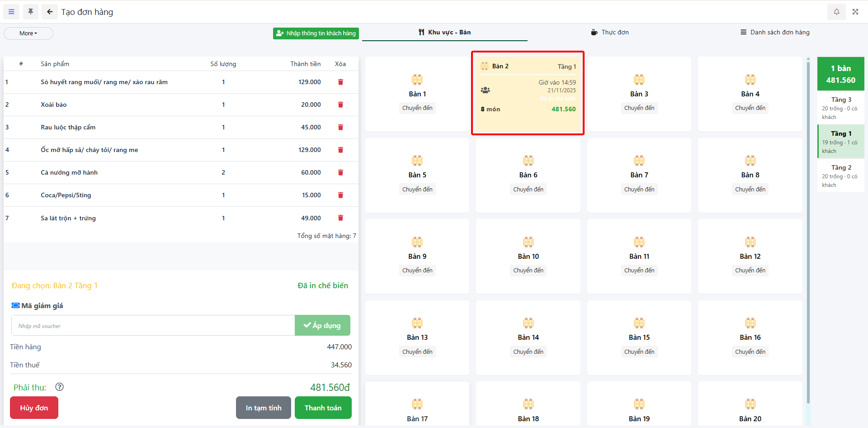The image size is (868, 428).
Task: Remove Coca/Pepsi/Sting with trash icon
Action: [x=340, y=195]
